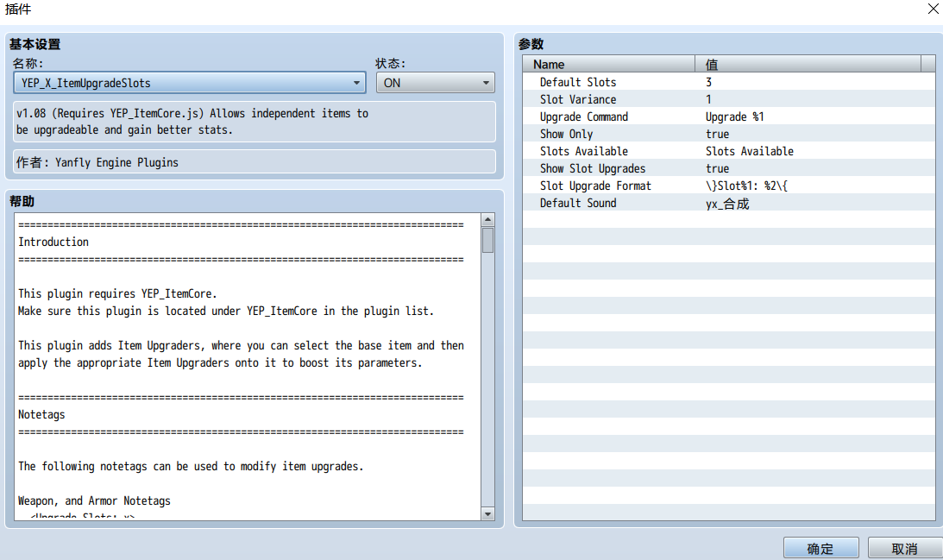Select the Slots Available parameter name
The width and height of the screenshot is (943, 560).
583,152
